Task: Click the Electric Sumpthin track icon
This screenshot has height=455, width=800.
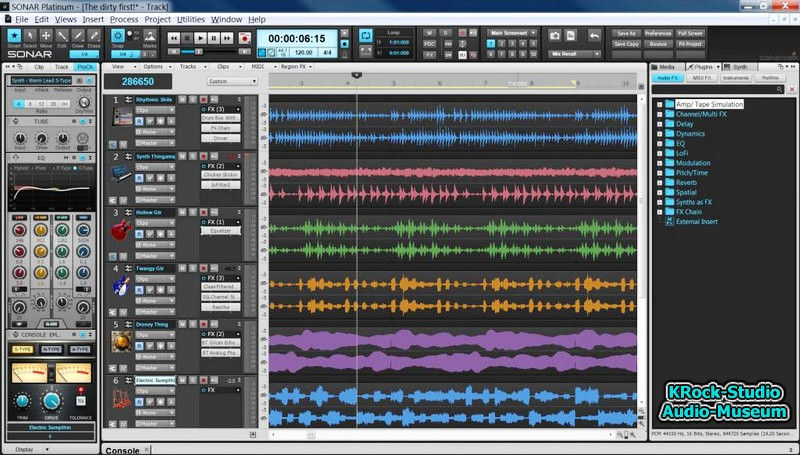Action: pos(121,398)
